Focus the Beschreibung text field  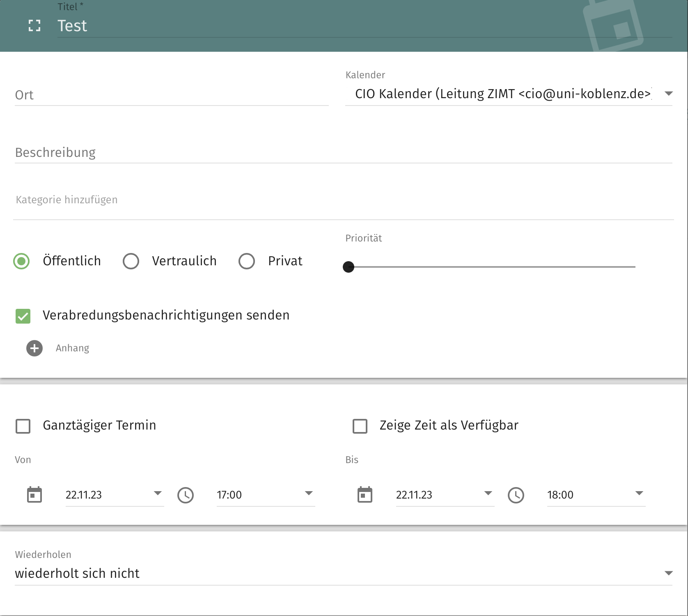[x=343, y=153]
